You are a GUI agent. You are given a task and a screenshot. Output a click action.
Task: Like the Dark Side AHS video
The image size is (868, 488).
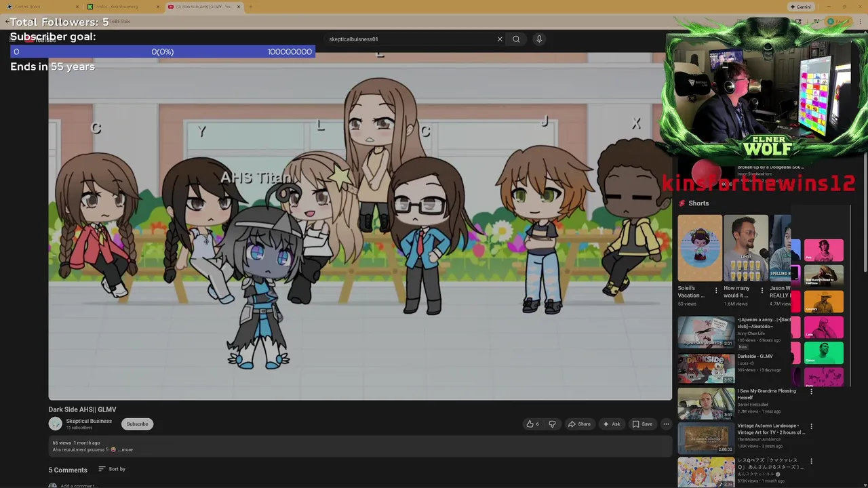point(533,424)
